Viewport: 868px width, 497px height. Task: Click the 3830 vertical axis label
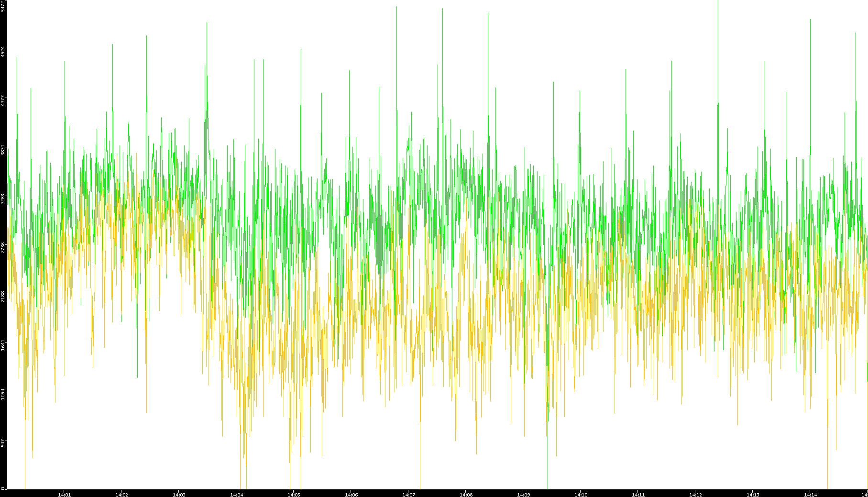[3, 150]
